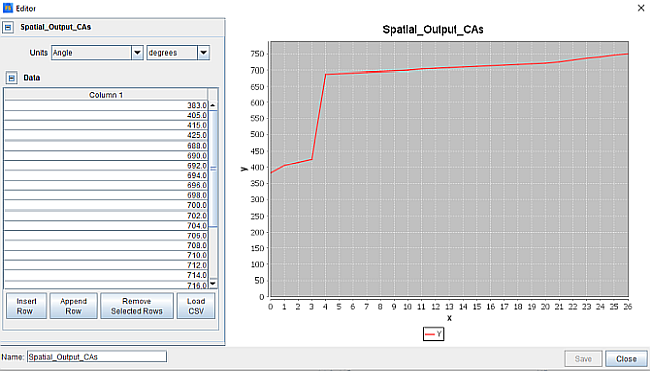Image resolution: width=650 pixels, height=371 pixels.
Task: Click the chart title Spatial_Output_CAs
Action: (433, 29)
